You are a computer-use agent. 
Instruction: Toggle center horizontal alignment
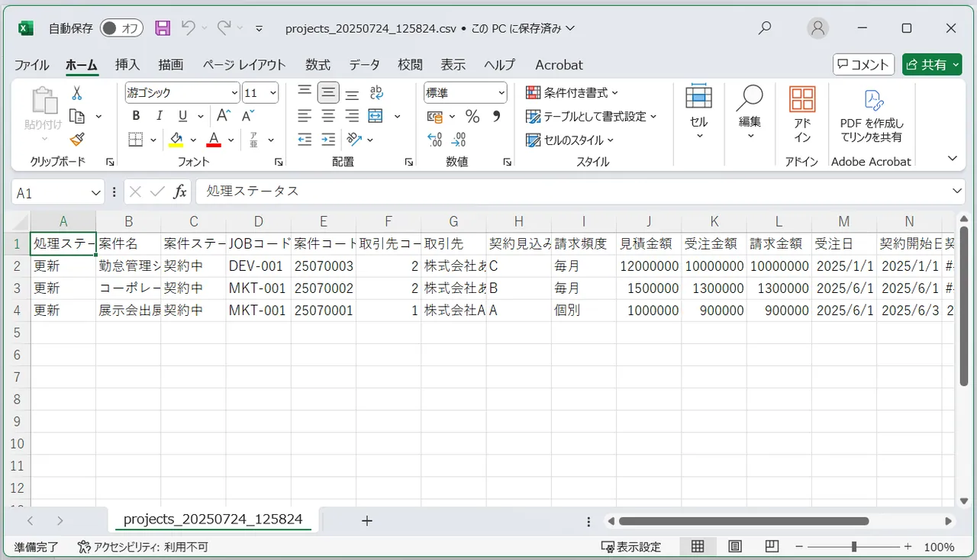pos(328,116)
